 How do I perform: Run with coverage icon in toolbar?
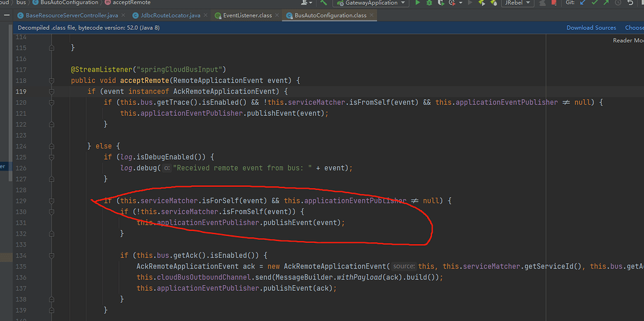442,3
